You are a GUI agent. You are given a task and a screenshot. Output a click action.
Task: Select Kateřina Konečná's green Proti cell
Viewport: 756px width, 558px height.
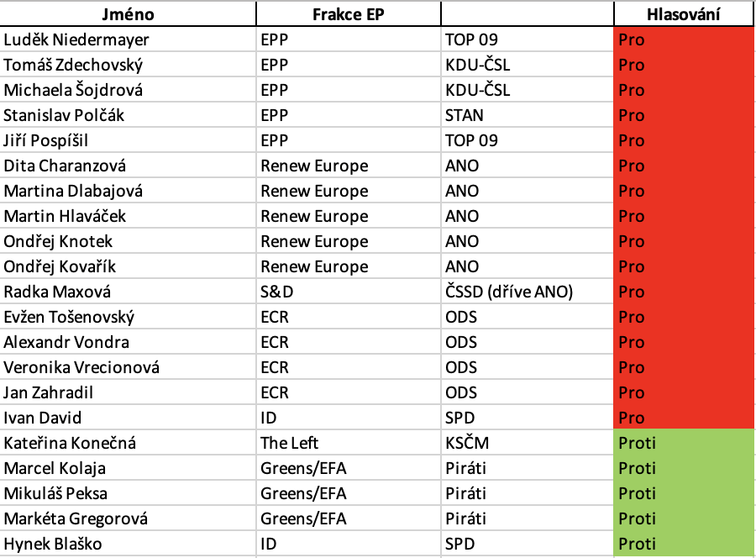coord(684,443)
